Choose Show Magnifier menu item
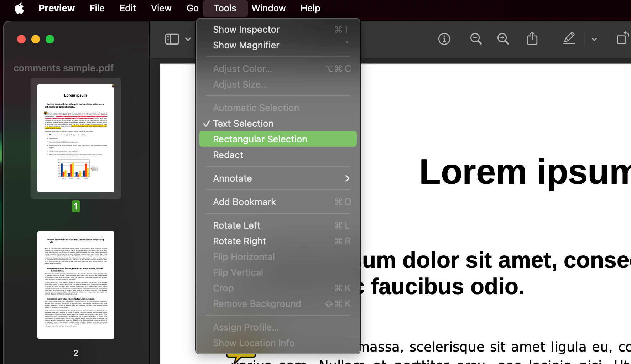The image size is (631, 364). [x=278, y=45]
